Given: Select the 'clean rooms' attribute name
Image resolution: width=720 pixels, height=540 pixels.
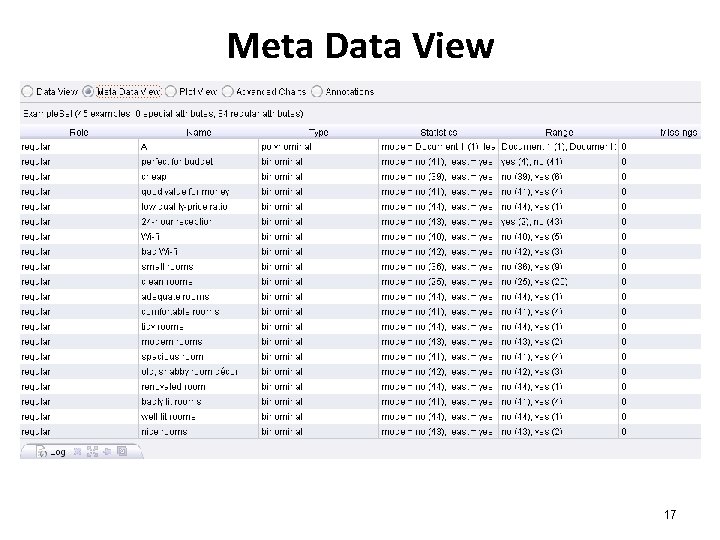Looking at the screenshot, I should click(x=167, y=282).
